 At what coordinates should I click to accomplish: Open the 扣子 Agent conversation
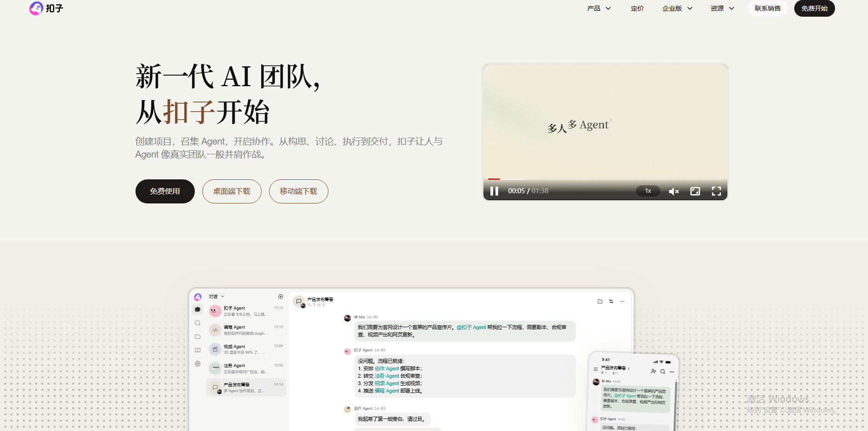(246, 311)
